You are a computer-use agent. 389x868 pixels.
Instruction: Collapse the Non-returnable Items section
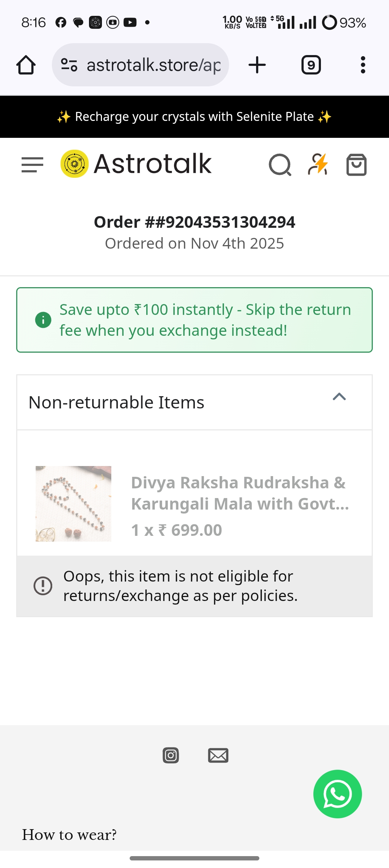click(x=339, y=397)
